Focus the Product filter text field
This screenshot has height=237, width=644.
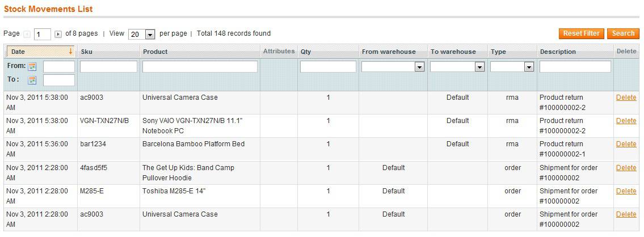[x=200, y=66]
